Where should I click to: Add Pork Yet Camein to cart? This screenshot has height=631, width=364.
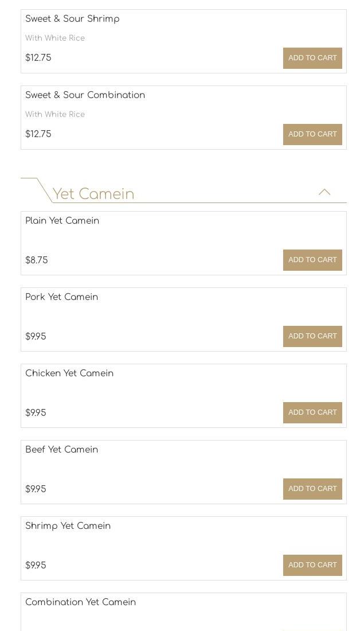click(312, 336)
